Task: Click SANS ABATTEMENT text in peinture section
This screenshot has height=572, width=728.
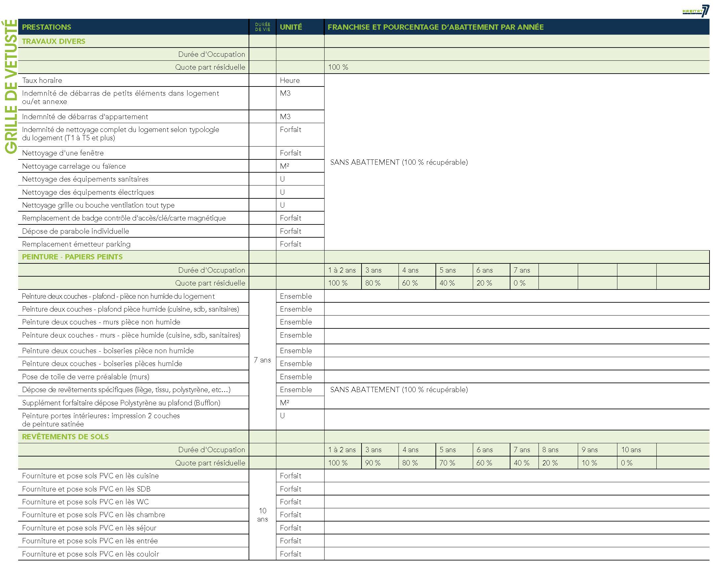Action: coord(399,389)
